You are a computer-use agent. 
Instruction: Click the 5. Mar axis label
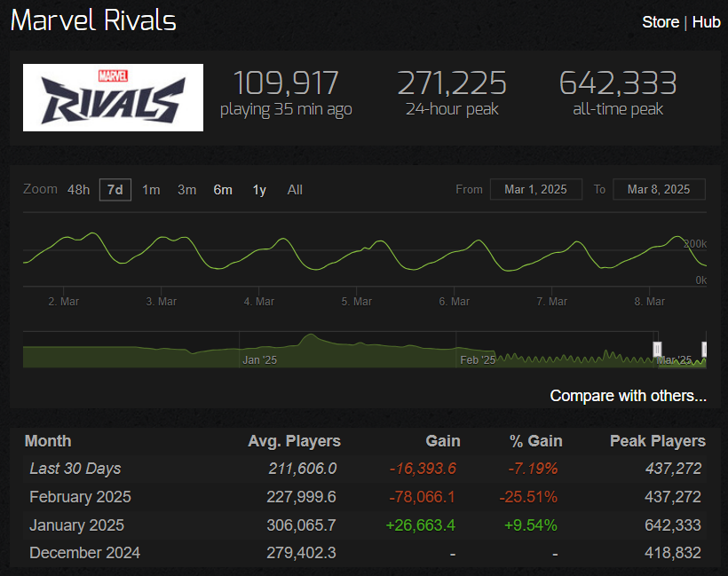coord(357,302)
